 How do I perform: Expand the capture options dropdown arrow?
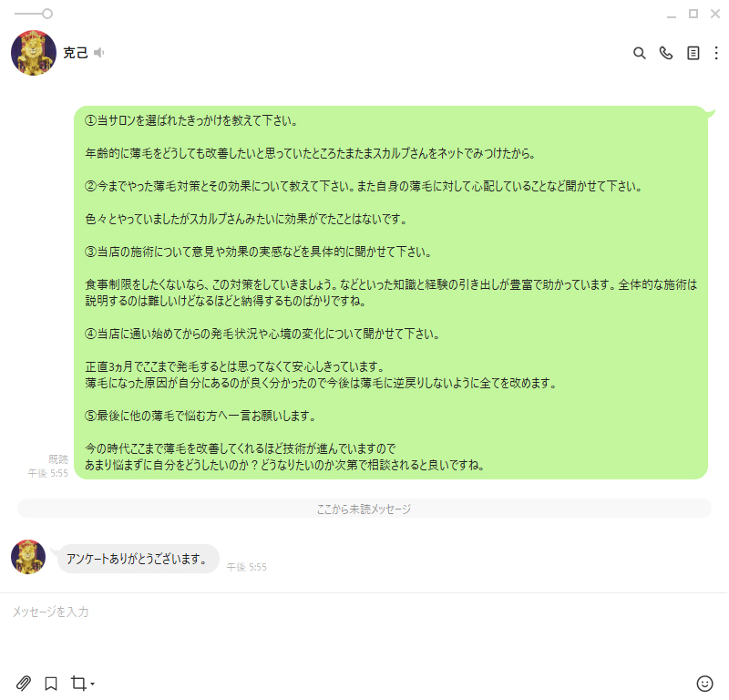[x=93, y=684]
